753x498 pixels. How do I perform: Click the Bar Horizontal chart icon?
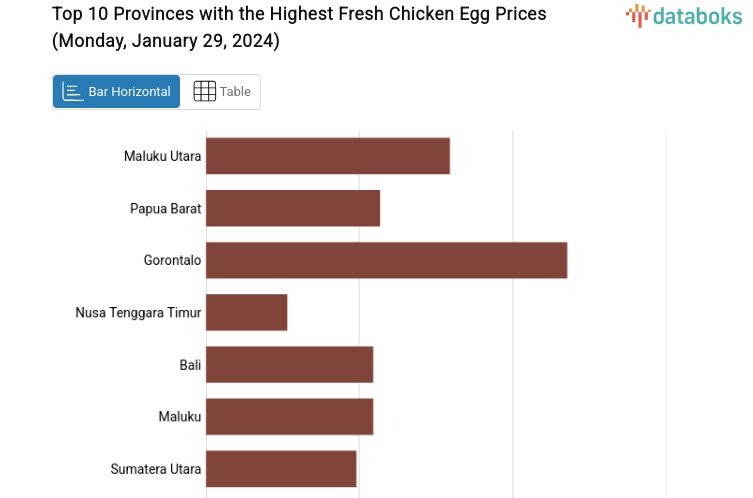[73, 92]
